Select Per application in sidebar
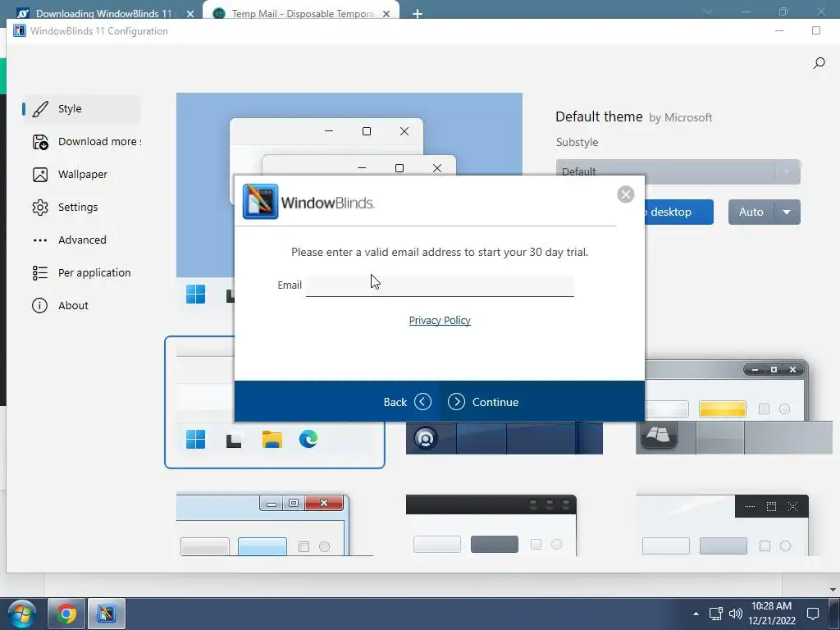 81,272
